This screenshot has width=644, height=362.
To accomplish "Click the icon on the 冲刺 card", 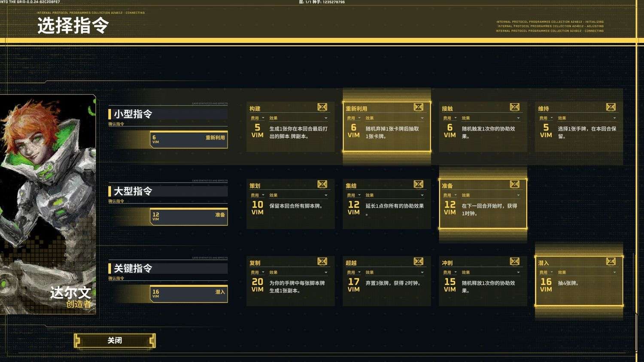I will [514, 261].
